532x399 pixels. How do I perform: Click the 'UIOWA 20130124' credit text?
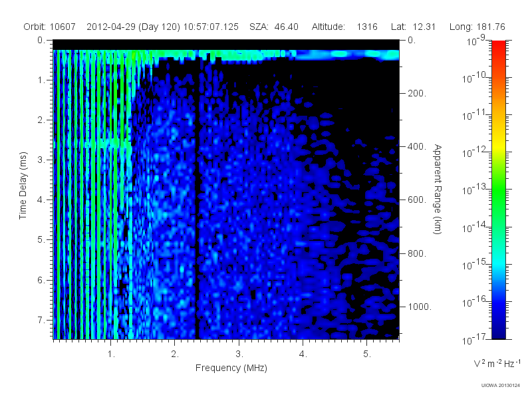[501, 386]
